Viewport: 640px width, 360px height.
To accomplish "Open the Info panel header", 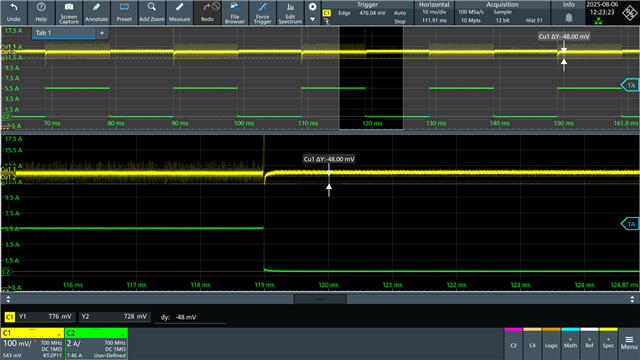I will 569,4.
